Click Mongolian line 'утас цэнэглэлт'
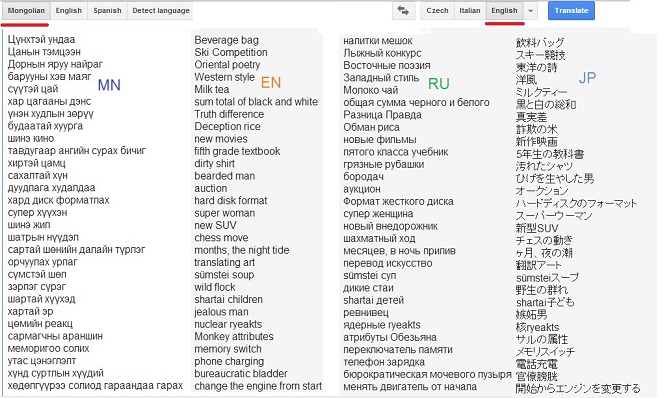 [42, 361]
